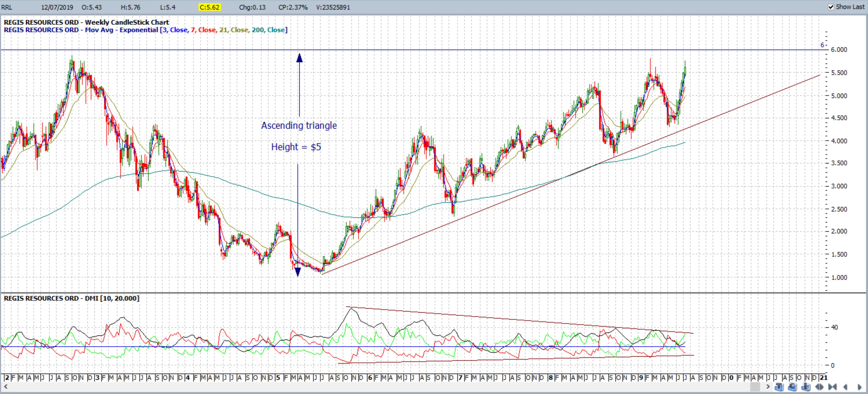Click the open value O:5.43
This screenshot has width=868, height=394.
91,7
